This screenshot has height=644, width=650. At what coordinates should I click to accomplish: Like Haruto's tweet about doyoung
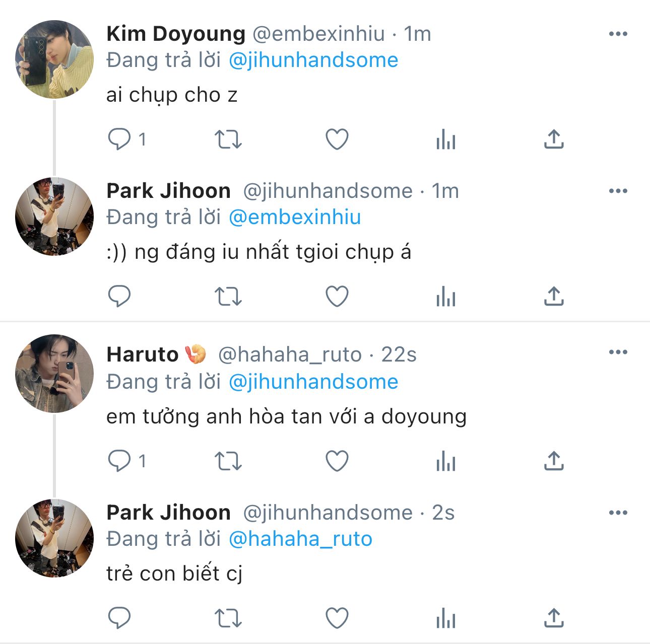click(x=337, y=461)
